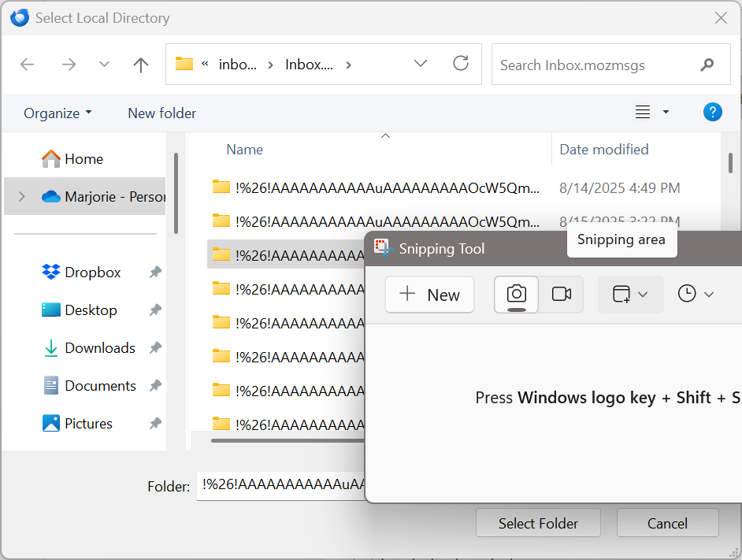Click the Forward navigation arrow
Viewport: 742px width, 560px height.
[x=69, y=65]
